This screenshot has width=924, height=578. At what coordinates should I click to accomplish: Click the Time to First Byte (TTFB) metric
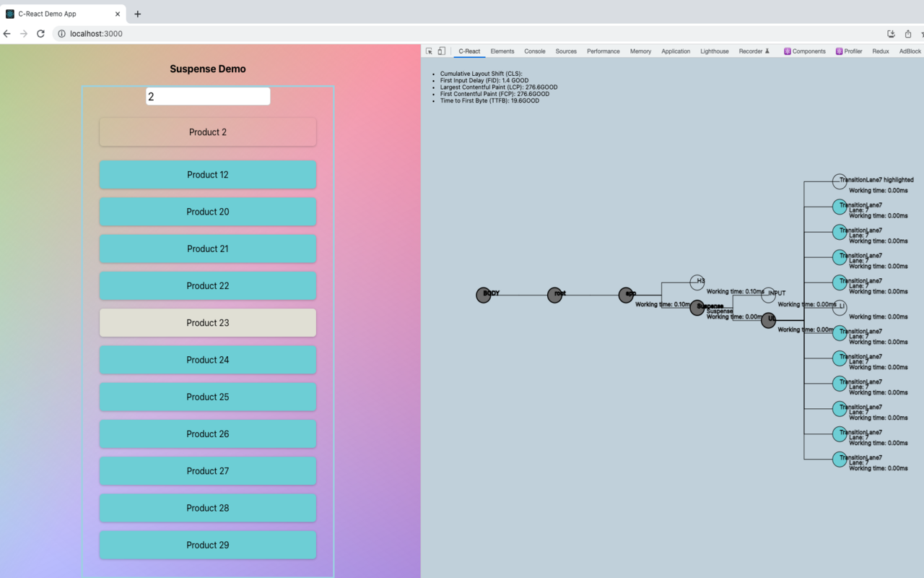coord(489,100)
